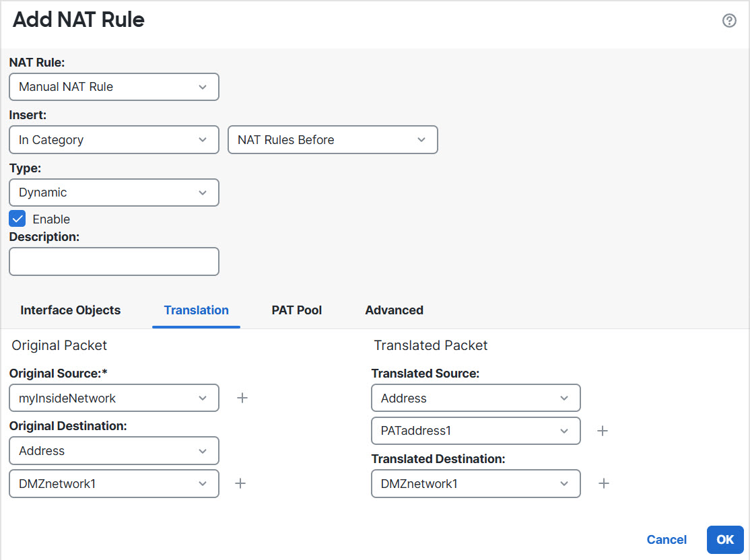Open the NAT Rules Before dropdown
The width and height of the screenshot is (750, 560).
tap(333, 140)
